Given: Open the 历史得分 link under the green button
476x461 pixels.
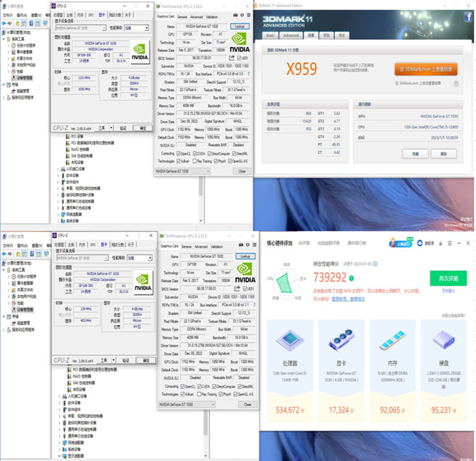Looking at the screenshot, I should [448, 291].
